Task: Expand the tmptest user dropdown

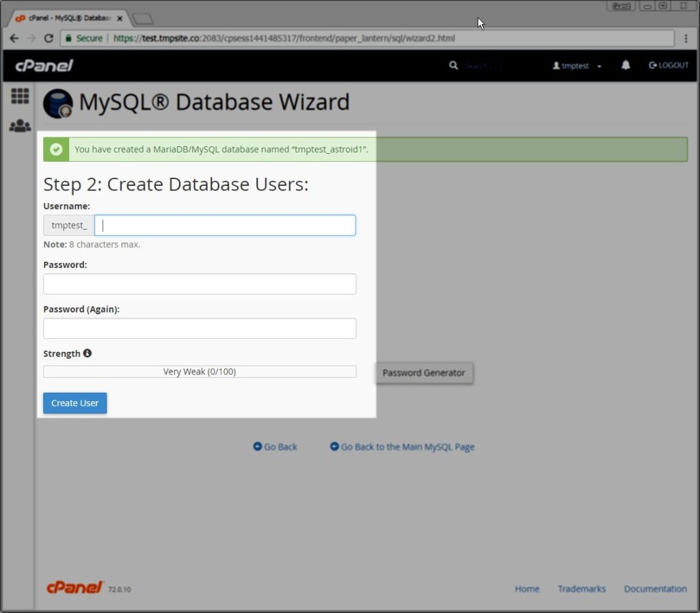Action: tap(577, 66)
